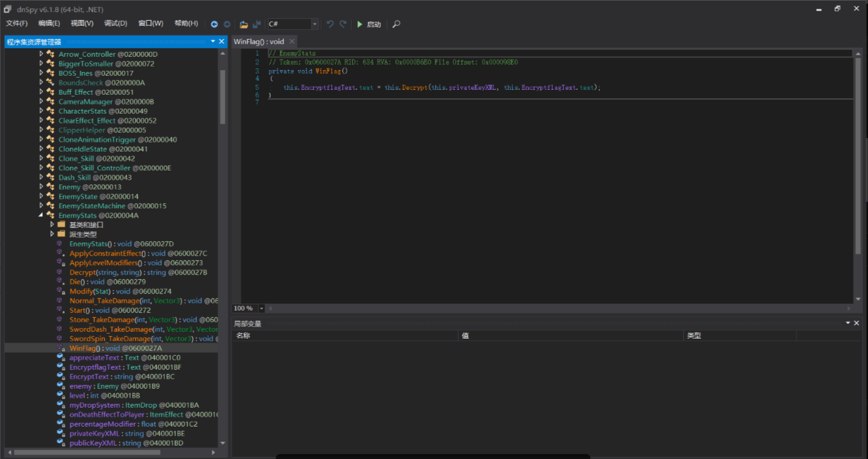This screenshot has width=868, height=459.
Task: Click the open file folder icon
Action: [244, 24]
